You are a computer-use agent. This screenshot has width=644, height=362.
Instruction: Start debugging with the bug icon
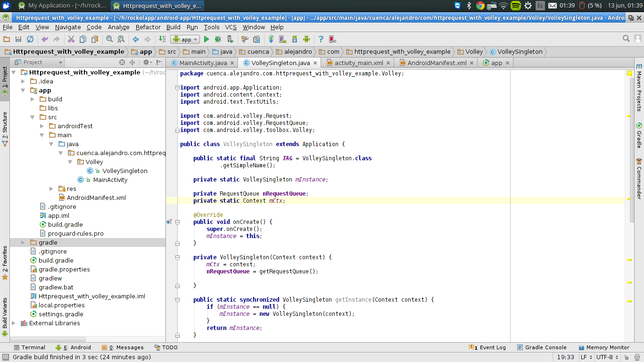218,39
